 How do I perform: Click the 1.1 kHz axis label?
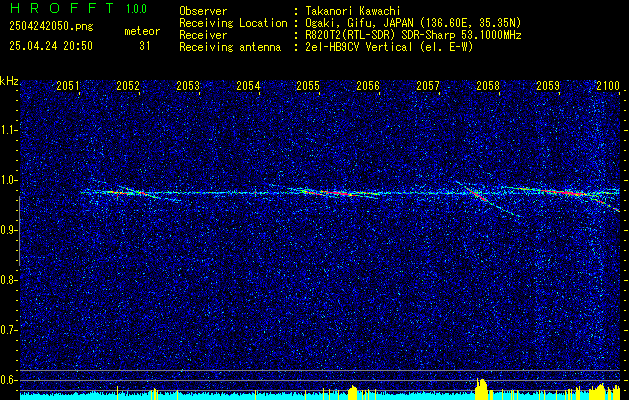tap(8, 130)
